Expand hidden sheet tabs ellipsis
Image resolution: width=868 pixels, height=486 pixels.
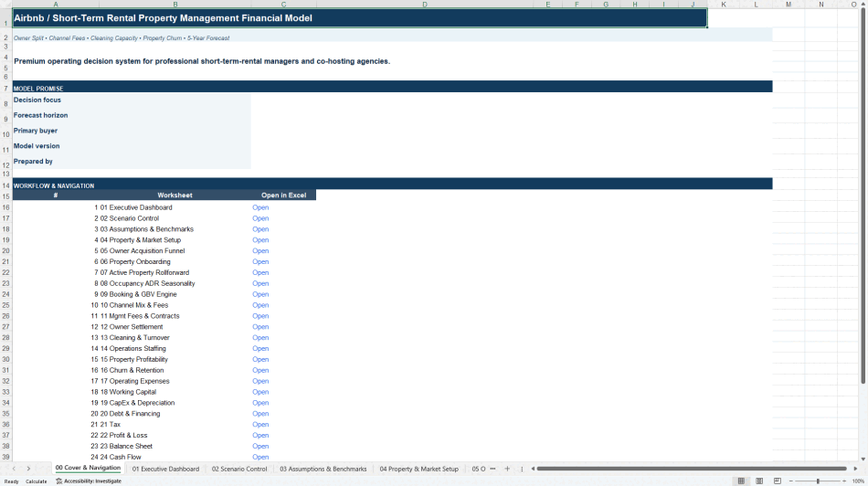pos(492,469)
